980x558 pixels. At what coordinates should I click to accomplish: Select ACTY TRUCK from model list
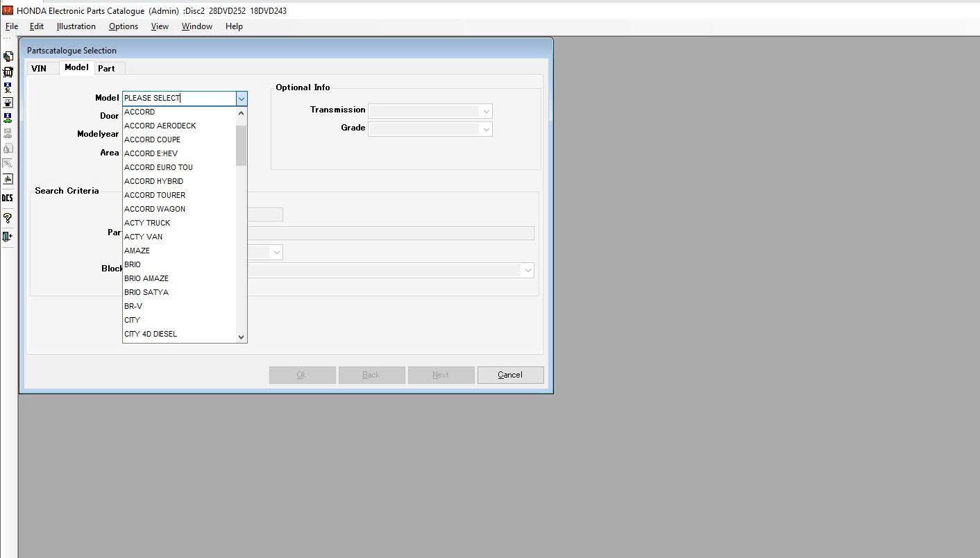tap(179, 223)
